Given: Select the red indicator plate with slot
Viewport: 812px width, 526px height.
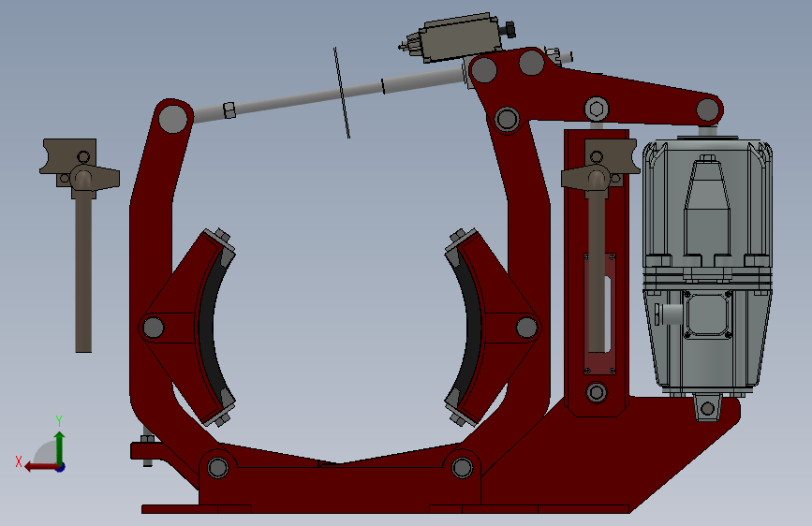Looking at the screenshot, I should pyautogui.click(x=600, y=314).
